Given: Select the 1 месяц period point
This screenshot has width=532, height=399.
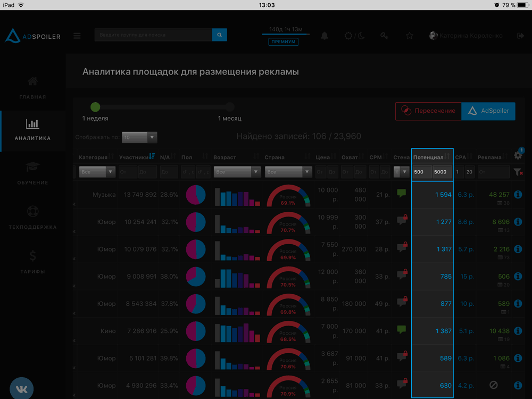Looking at the screenshot, I should 230,107.
